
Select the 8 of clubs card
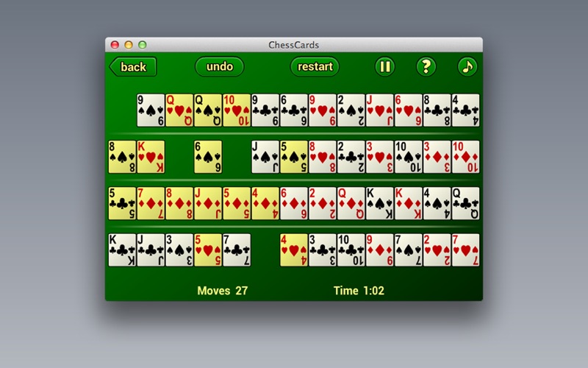[437, 110]
